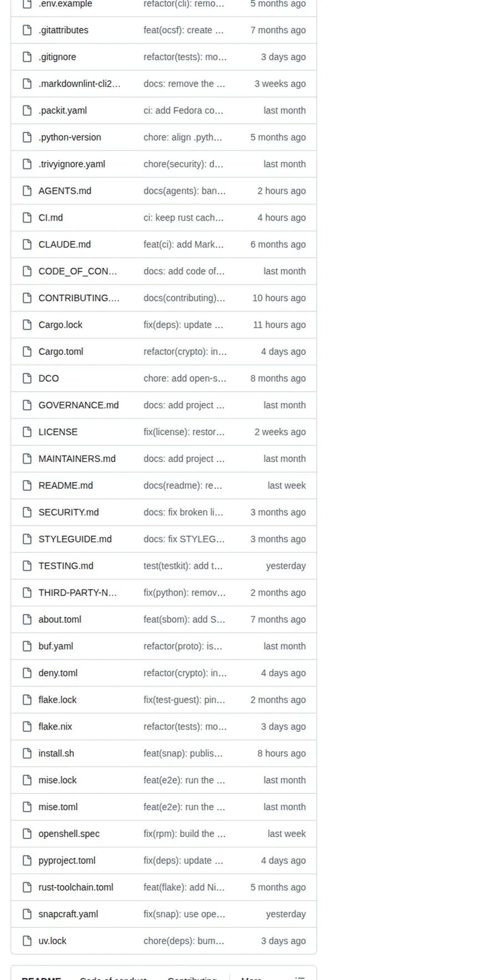
Task: Click the file icon beside .gitignore
Action: (27, 57)
